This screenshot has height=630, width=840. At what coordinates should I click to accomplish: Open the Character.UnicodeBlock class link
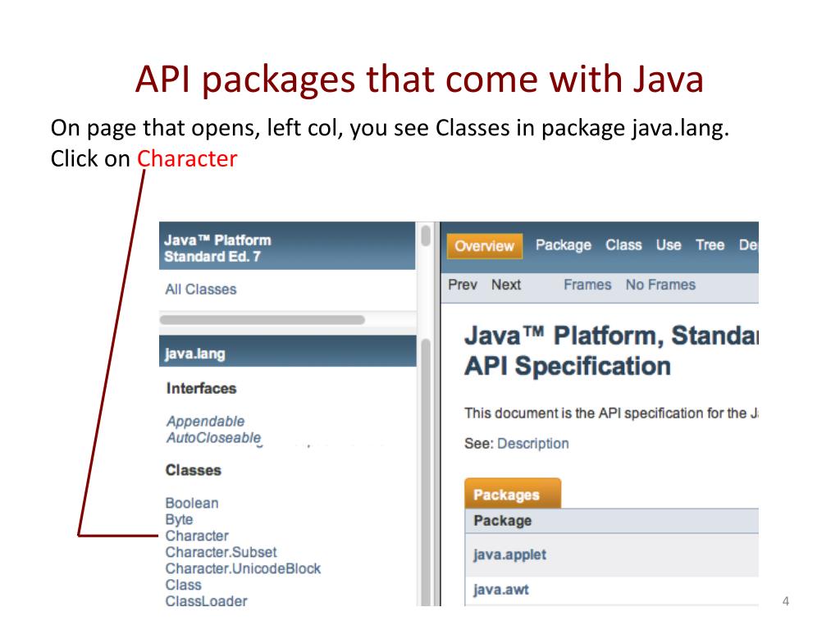[243, 569]
